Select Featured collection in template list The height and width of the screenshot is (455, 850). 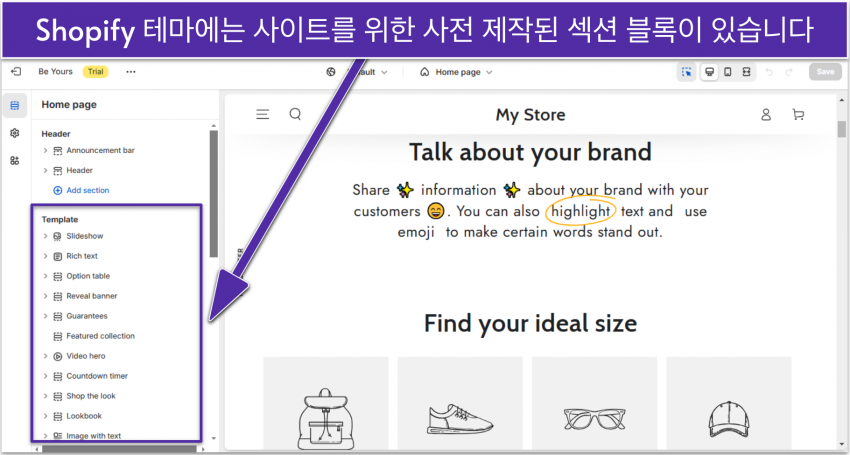point(100,336)
